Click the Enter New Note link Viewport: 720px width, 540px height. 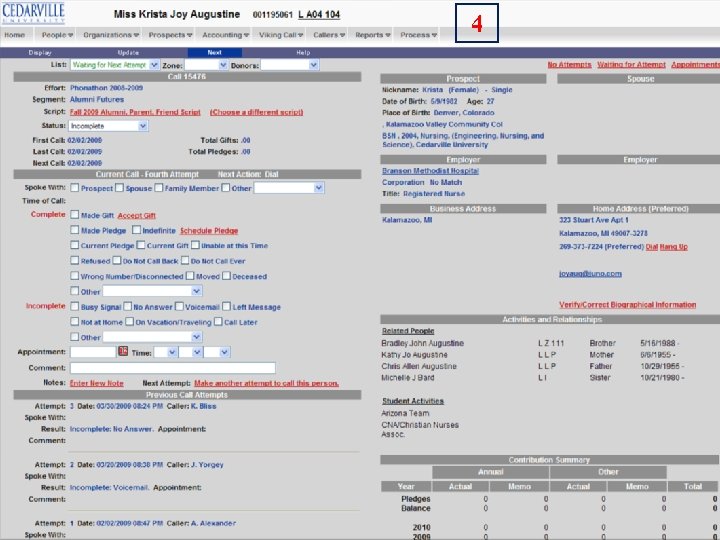click(96, 383)
